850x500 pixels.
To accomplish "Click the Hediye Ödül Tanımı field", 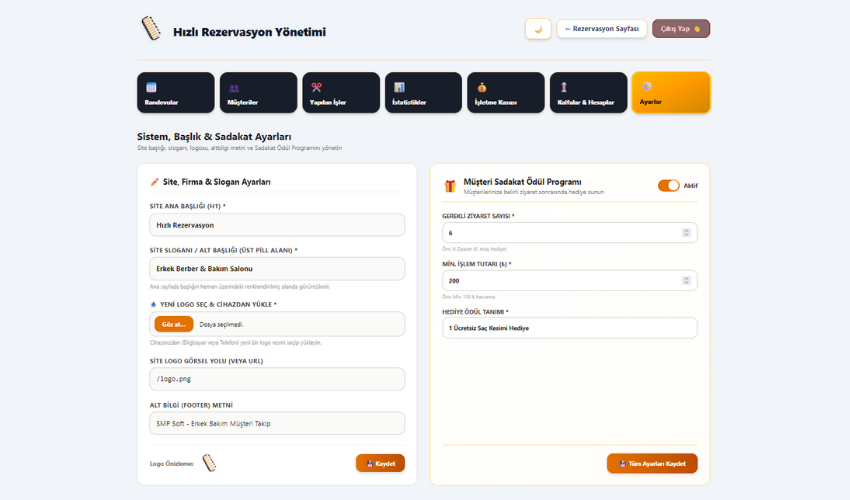I will [570, 328].
